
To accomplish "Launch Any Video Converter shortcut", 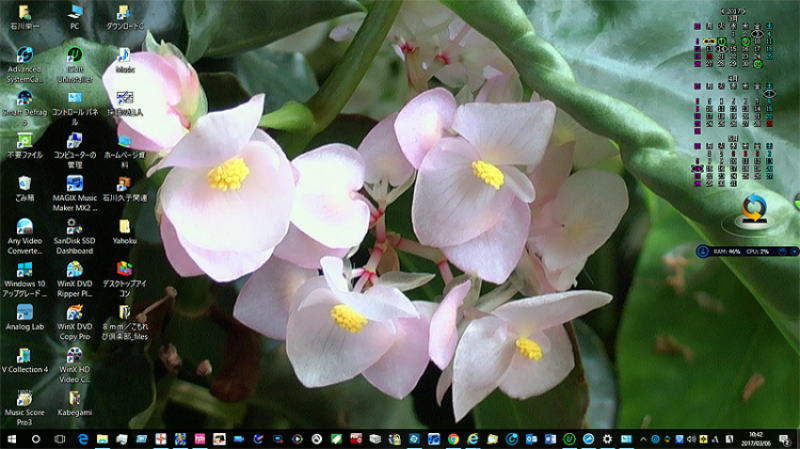I will [24, 227].
